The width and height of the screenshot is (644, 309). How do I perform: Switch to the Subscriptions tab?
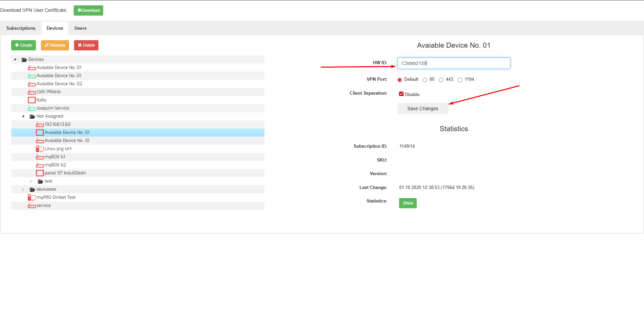(x=21, y=28)
